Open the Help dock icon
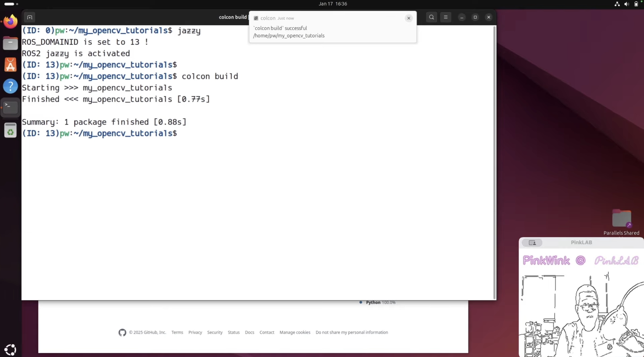This screenshot has width=644, height=357. (x=11, y=86)
